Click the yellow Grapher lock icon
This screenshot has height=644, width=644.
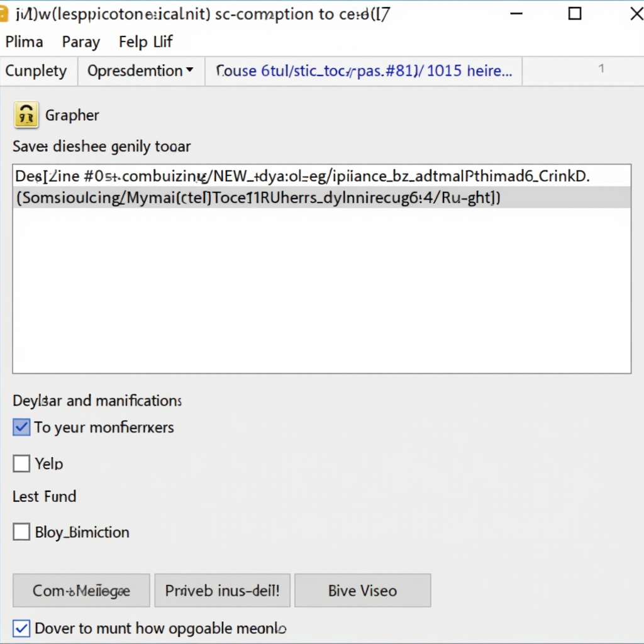tap(26, 115)
